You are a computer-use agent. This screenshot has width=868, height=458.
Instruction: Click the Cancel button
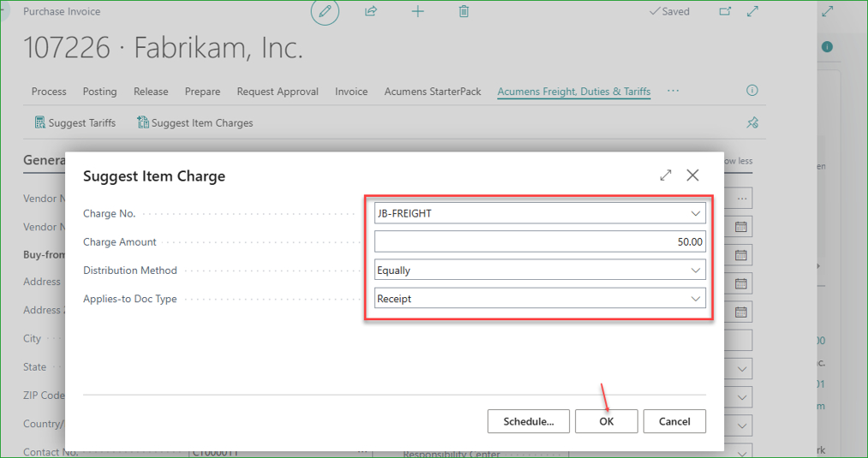(x=674, y=421)
